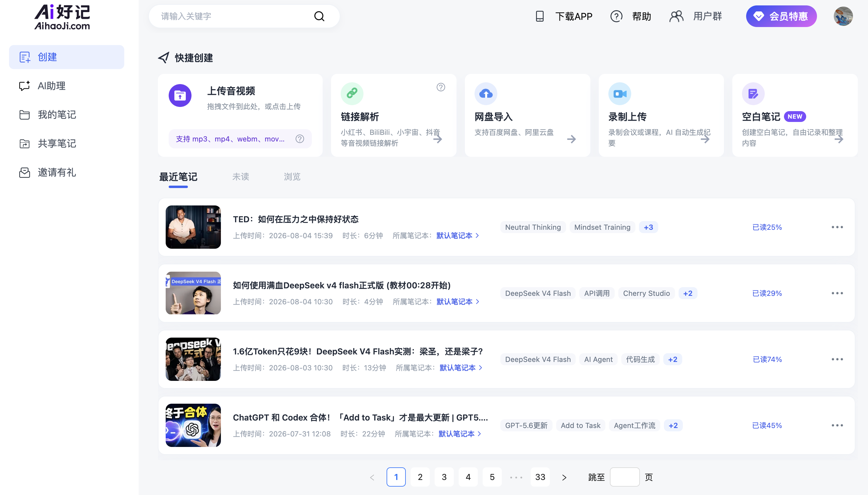The image size is (868, 495).
Task: Focus the keyword search input field
Action: click(x=234, y=16)
